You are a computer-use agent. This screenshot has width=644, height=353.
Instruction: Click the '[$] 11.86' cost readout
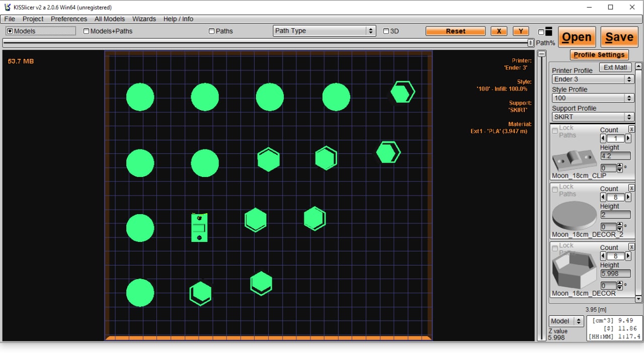620,328
